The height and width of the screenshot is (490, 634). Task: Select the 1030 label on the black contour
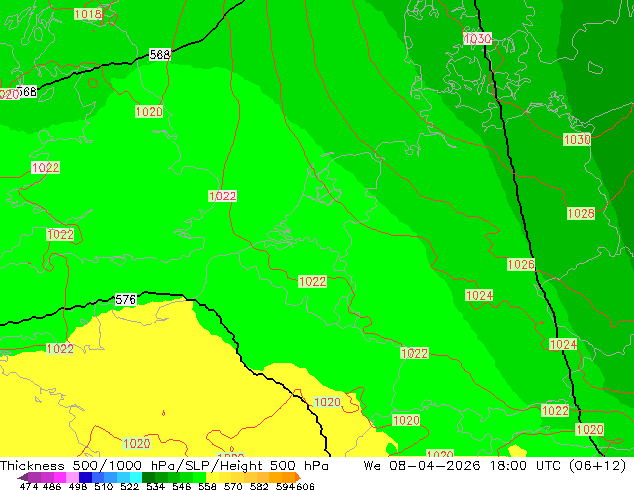click(x=478, y=39)
